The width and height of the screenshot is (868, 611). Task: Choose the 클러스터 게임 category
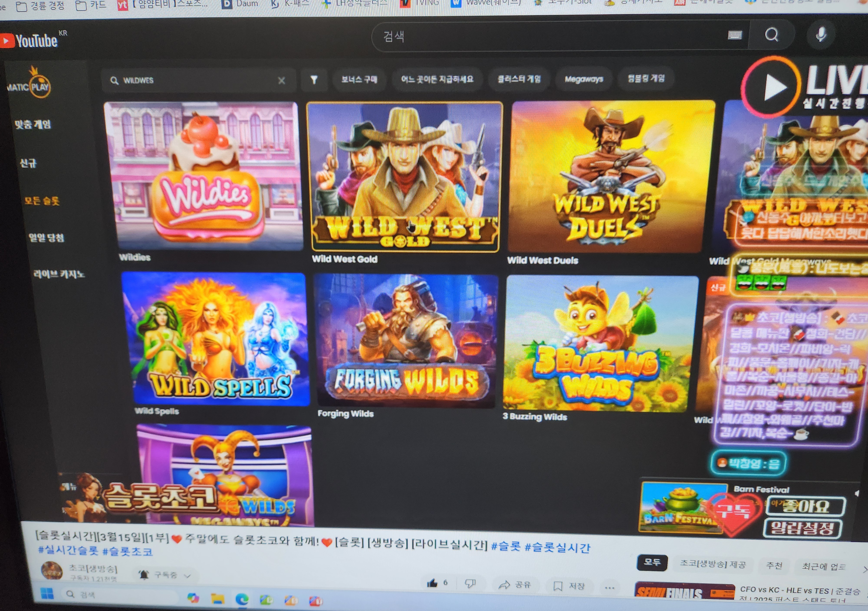coord(519,79)
